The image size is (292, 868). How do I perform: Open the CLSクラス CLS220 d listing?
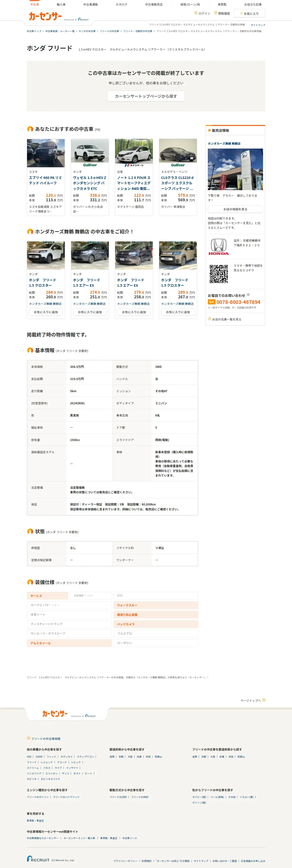(178, 183)
